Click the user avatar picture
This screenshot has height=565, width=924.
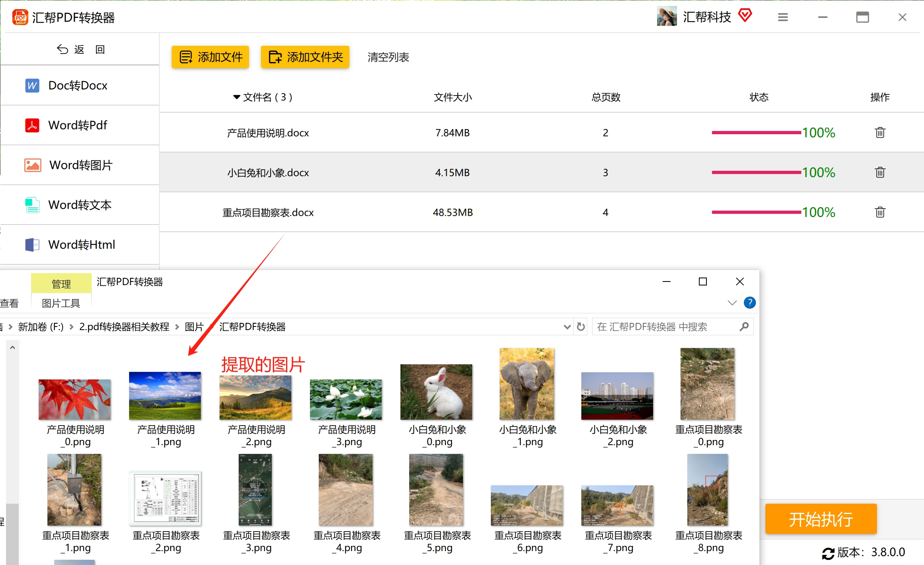coord(667,17)
